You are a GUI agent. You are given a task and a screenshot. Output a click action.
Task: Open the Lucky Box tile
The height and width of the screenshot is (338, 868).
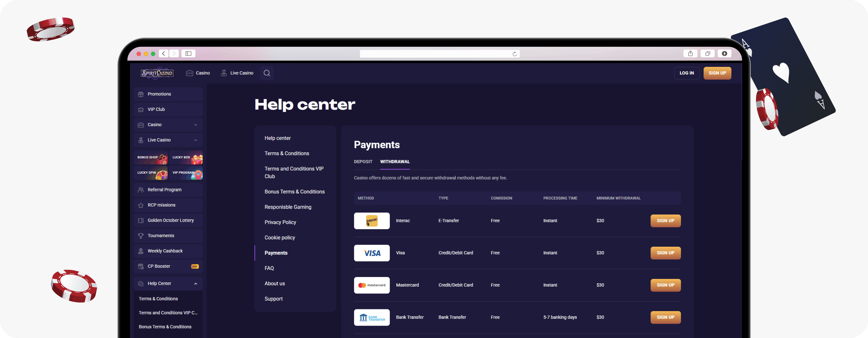coord(186,158)
